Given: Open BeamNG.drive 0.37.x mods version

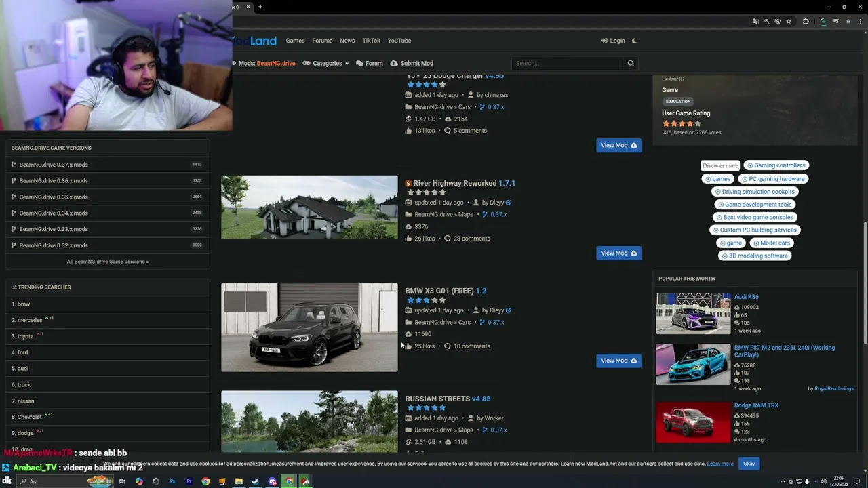Looking at the screenshot, I should 107,165.
